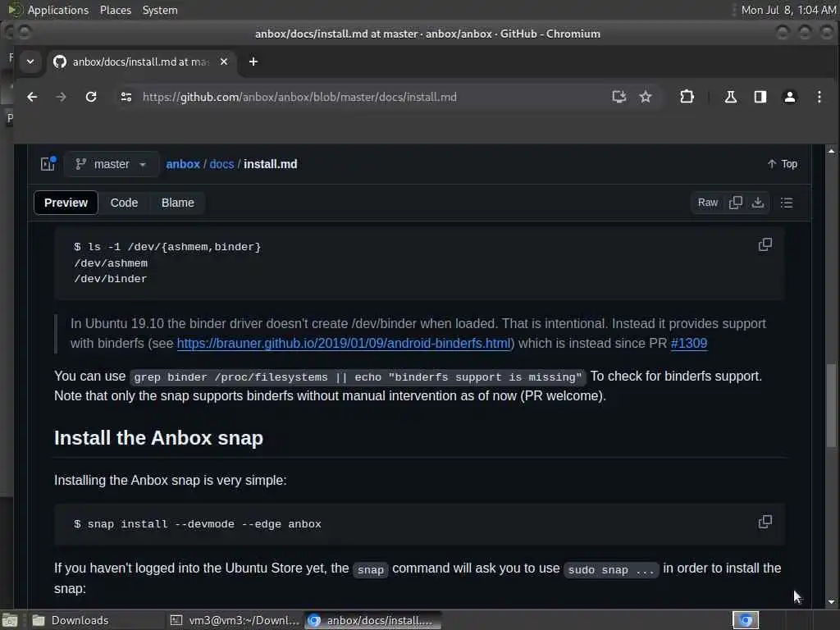Bookmark this page with the star icon

coord(646,97)
